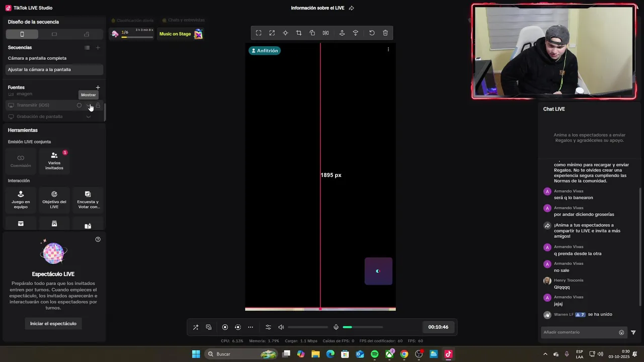Click the small guest thumbnail in preview
The image size is (644, 362).
378,271
